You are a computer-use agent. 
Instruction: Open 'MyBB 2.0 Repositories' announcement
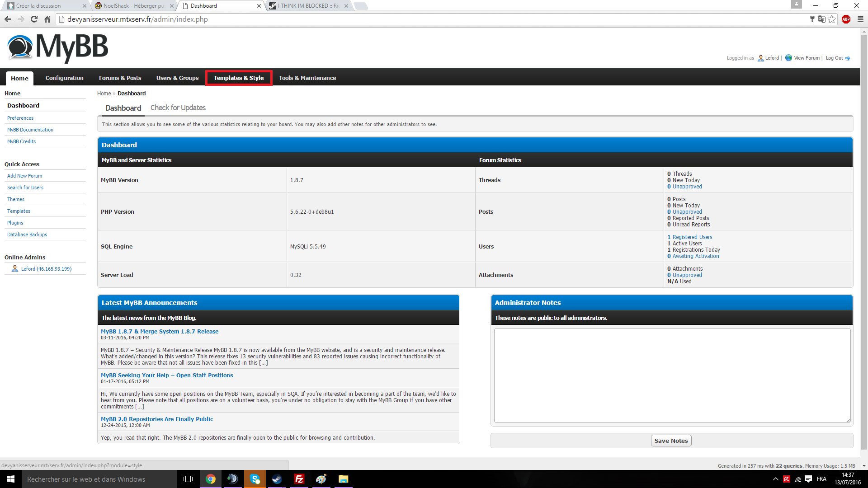coord(157,419)
